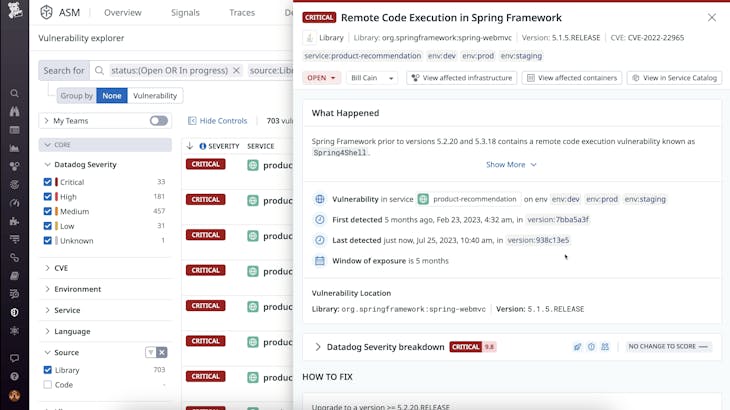Click the Library type icon in panel header
The image size is (730, 410).
[x=310, y=38]
